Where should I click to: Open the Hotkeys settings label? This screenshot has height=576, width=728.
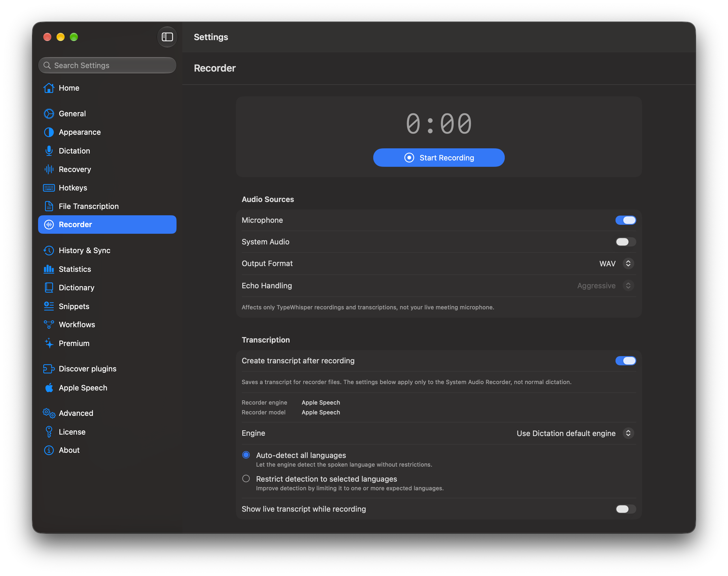pyautogui.click(x=73, y=188)
